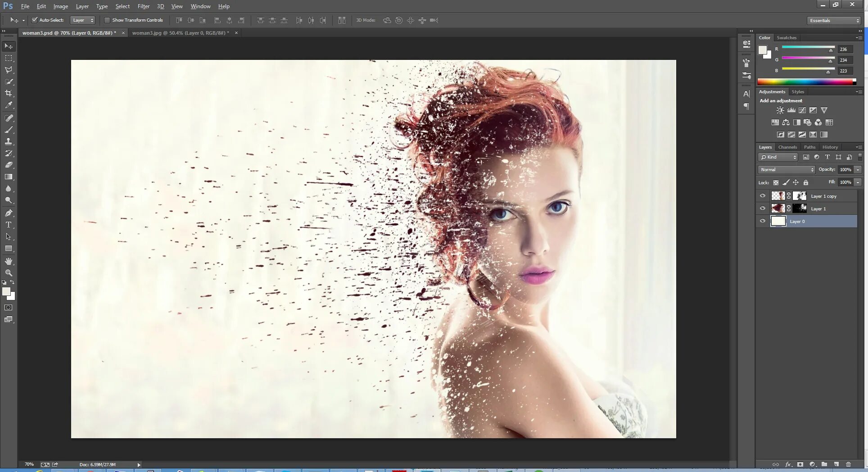Open the Filter menu
Image resolution: width=868 pixels, height=472 pixels.
(144, 6)
